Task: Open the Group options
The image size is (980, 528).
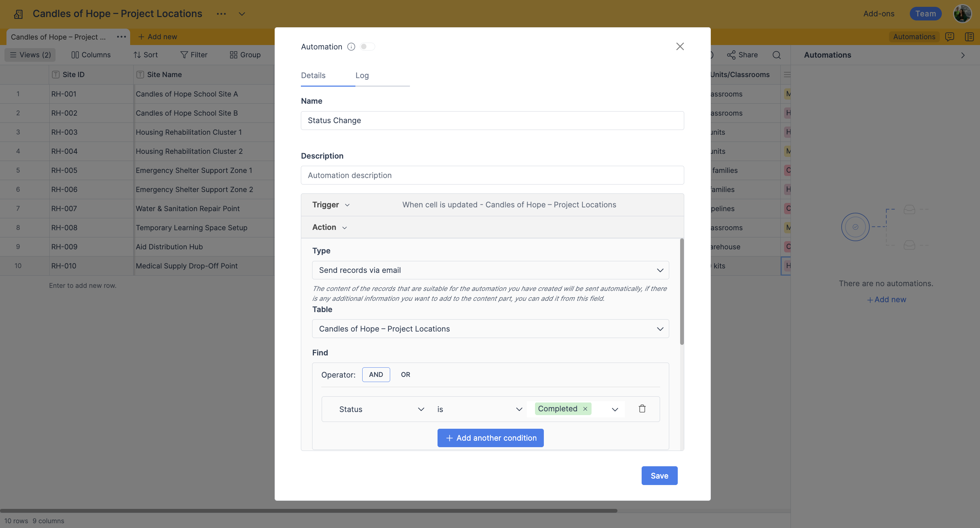Action: pos(245,55)
